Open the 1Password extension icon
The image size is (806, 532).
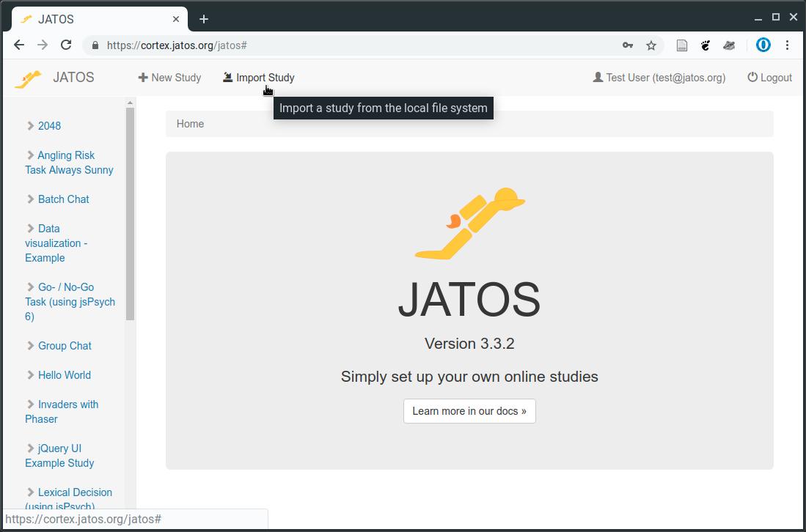763,45
